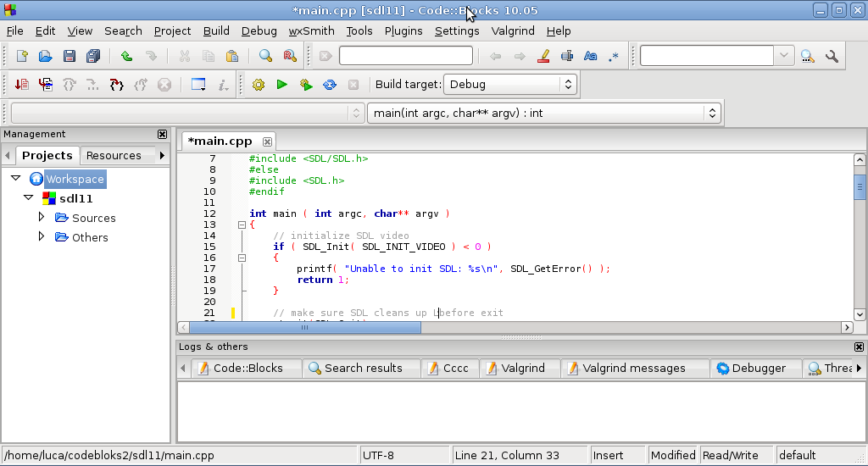
Task: Click the highlight marker pen icon
Action: pos(544,56)
